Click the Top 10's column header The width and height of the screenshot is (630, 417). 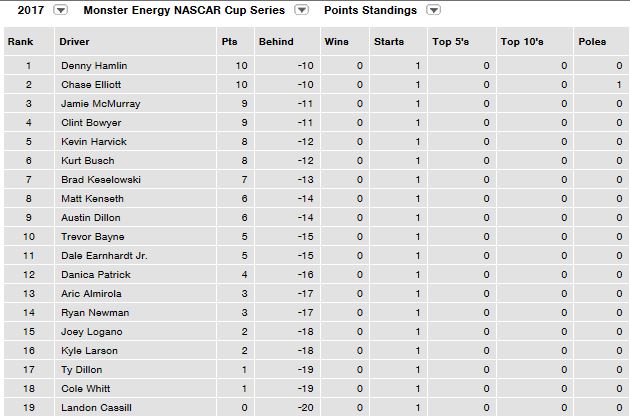(x=521, y=43)
